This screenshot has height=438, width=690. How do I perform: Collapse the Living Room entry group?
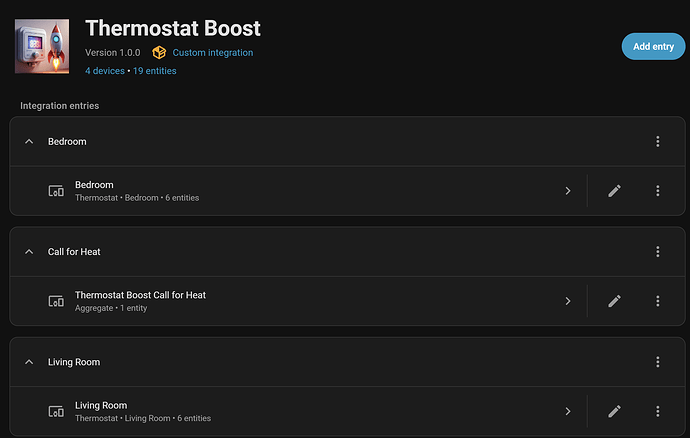[29, 362]
